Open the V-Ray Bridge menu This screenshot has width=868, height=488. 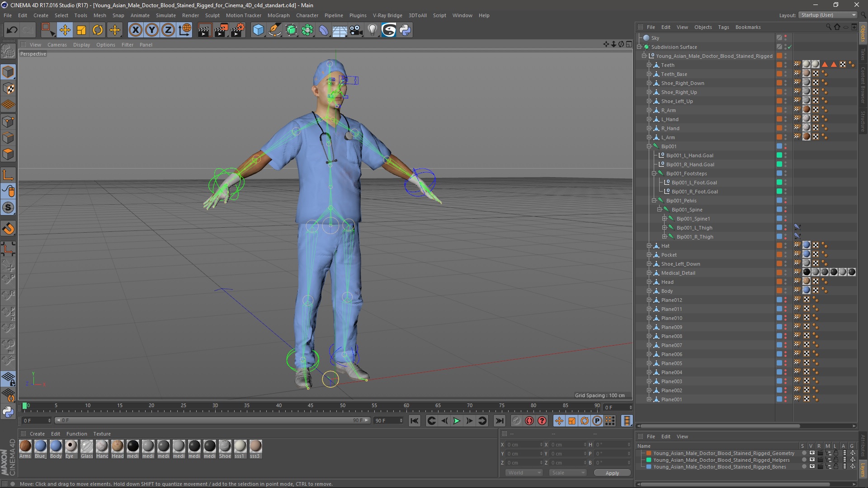387,15
